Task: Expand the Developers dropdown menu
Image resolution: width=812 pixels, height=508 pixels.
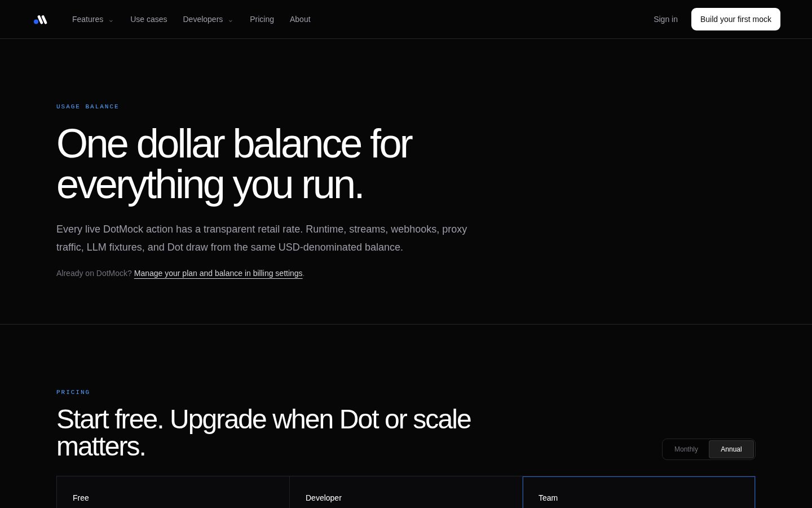Action: tap(208, 19)
